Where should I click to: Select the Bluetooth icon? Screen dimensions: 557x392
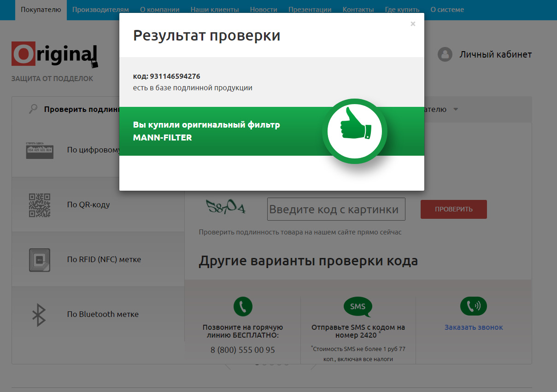click(x=39, y=315)
